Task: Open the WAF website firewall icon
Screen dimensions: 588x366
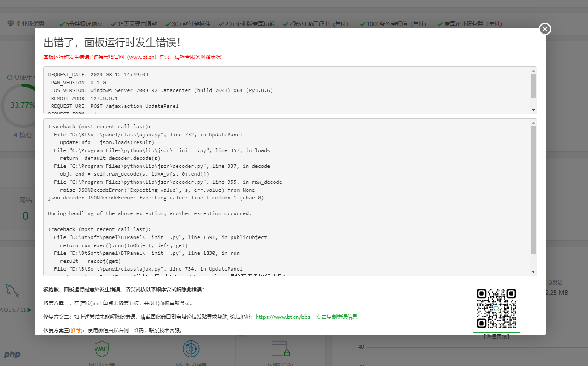Action: tap(101, 349)
